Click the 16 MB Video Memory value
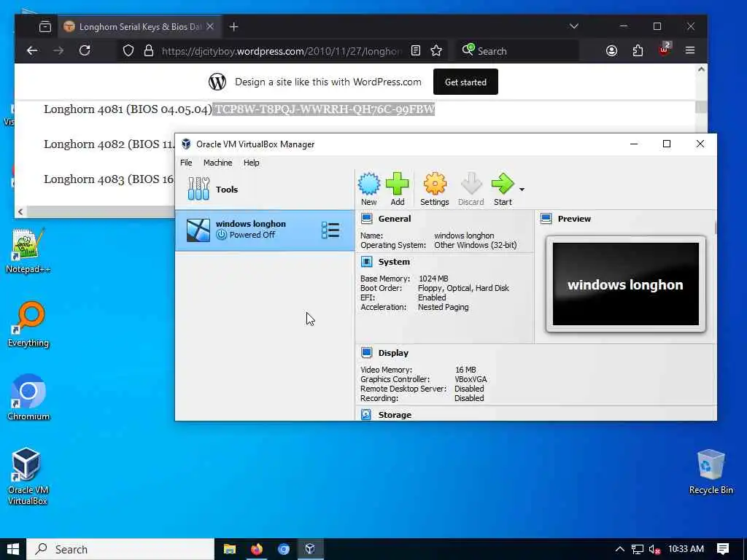 [x=465, y=370]
